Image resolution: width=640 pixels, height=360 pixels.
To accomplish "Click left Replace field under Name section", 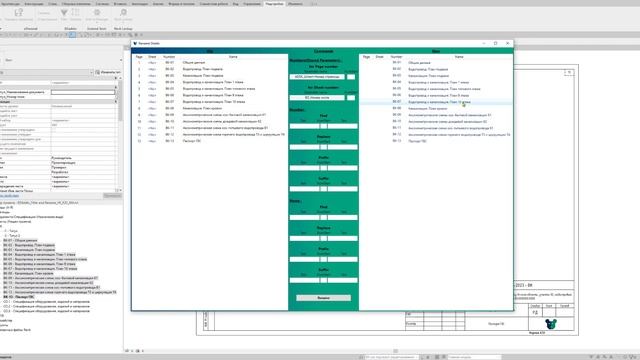I will pos(304,238).
